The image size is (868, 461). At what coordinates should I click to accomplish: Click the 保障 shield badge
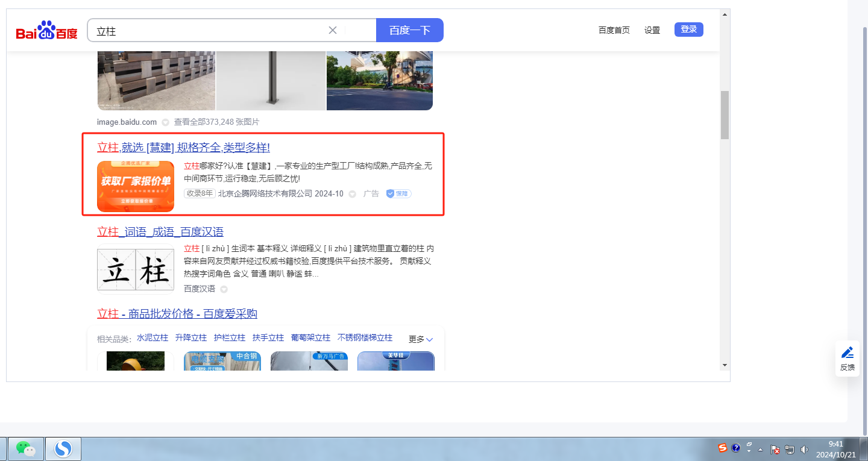coord(398,193)
